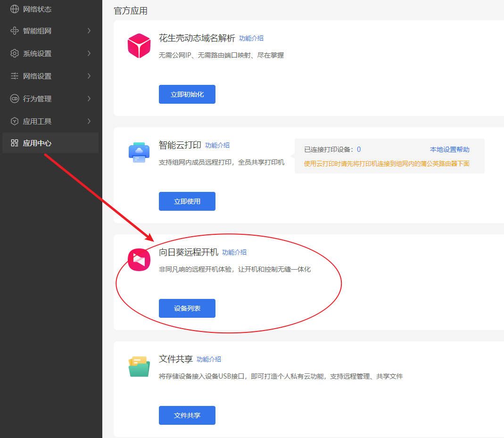Click the 立即使用 button for cloud printing
Image resolution: width=504 pixels, height=438 pixels.
[x=187, y=201]
